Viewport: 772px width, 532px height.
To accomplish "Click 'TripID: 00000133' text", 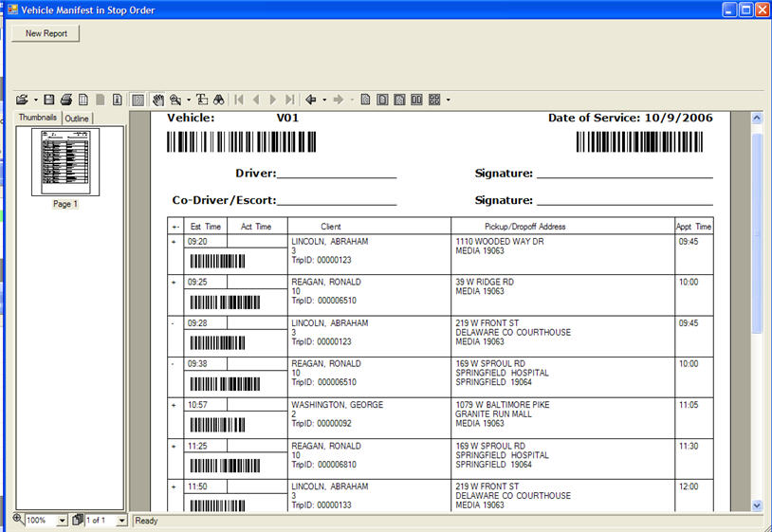I will pyautogui.click(x=322, y=504).
